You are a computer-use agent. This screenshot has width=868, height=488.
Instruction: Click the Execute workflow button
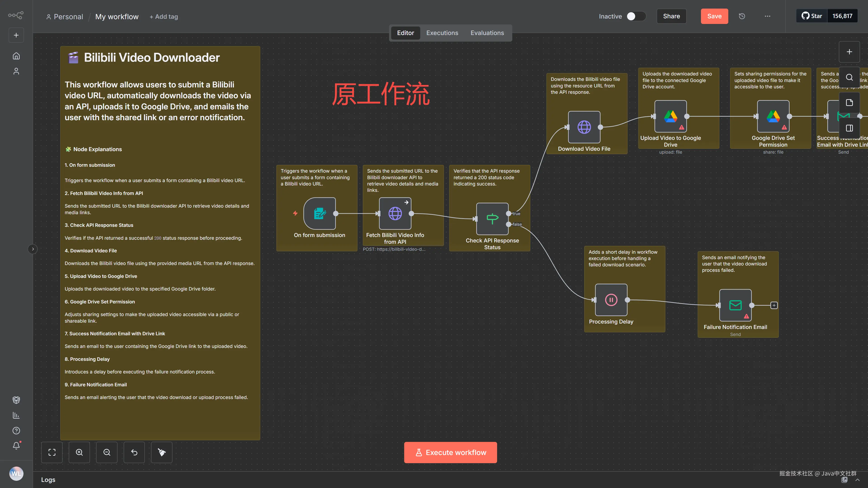(450, 452)
